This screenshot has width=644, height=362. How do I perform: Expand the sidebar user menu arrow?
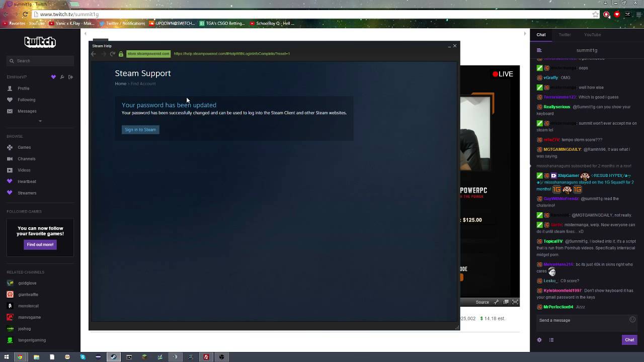40,121
